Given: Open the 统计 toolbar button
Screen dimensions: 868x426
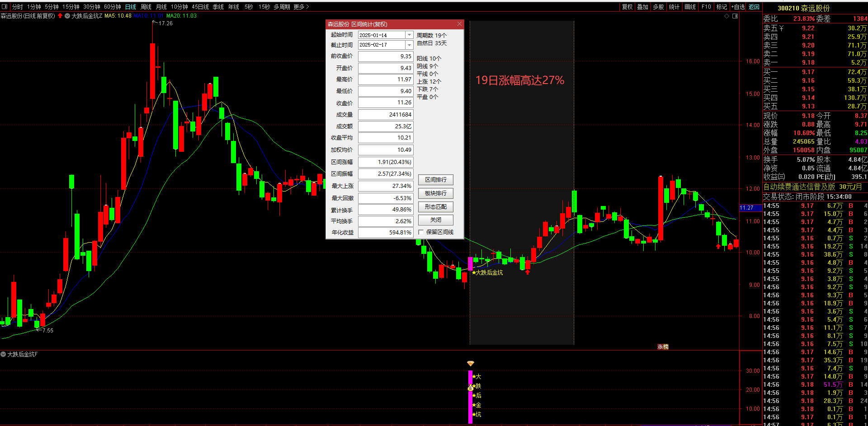Looking at the screenshot, I should tap(674, 7).
